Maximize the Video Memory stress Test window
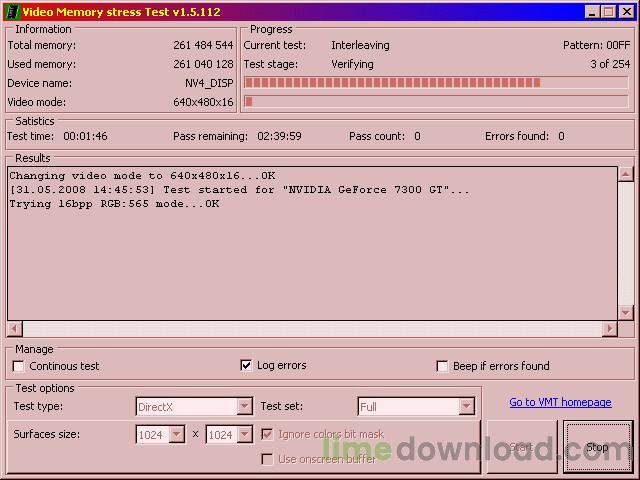The image size is (640, 480). click(608, 12)
